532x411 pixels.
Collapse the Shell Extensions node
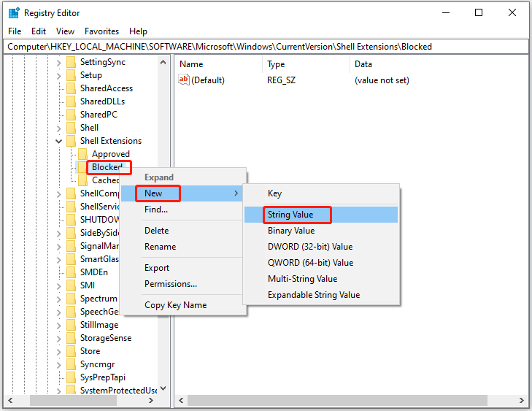[58, 141]
